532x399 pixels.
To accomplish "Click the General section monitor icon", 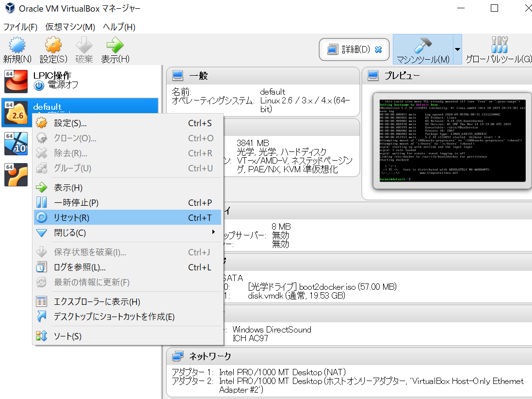I will pyautogui.click(x=177, y=76).
